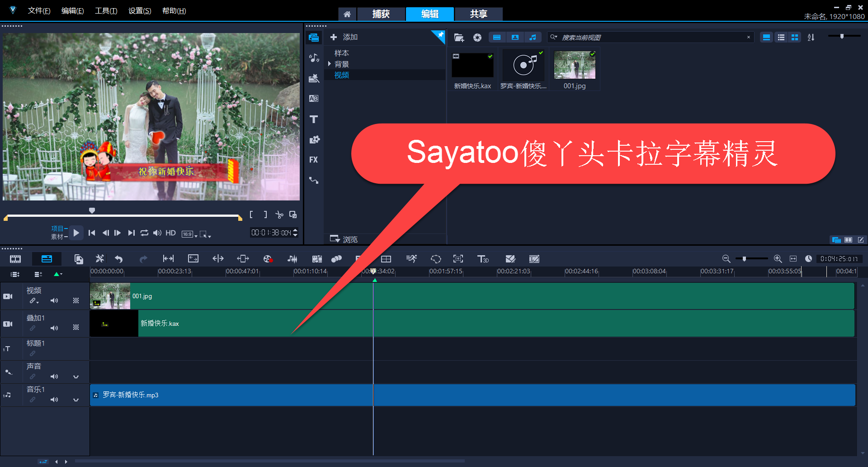Click the preview scrubber jog slider
This screenshot has height=467, width=868.
(92, 210)
